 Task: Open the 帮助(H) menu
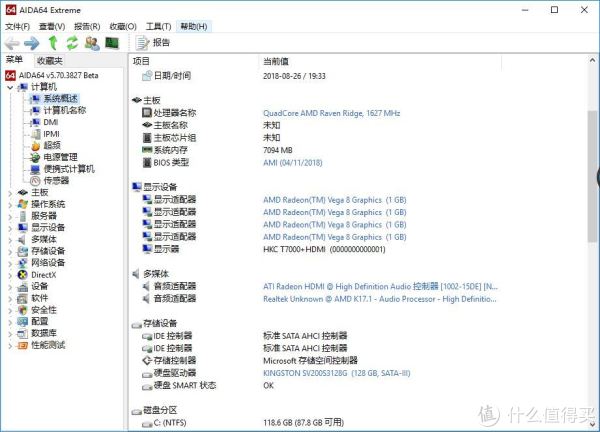pyautogui.click(x=194, y=26)
